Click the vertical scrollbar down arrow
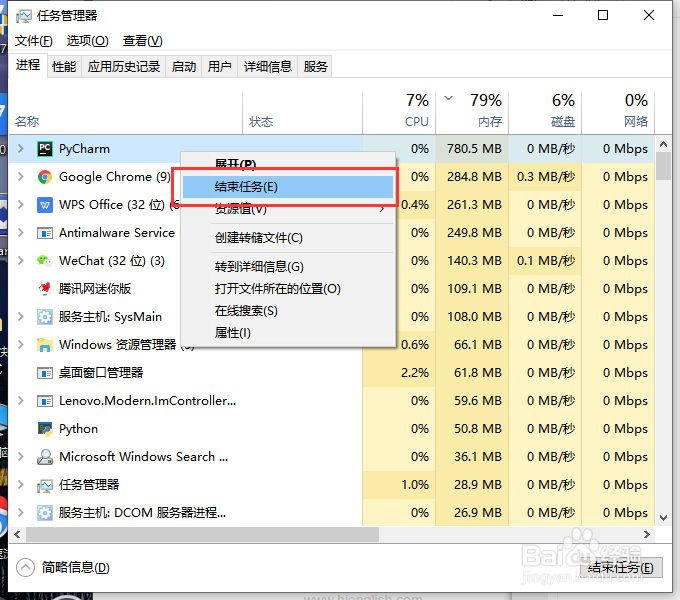Image resolution: width=680 pixels, height=600 pixels. point(664,518)
